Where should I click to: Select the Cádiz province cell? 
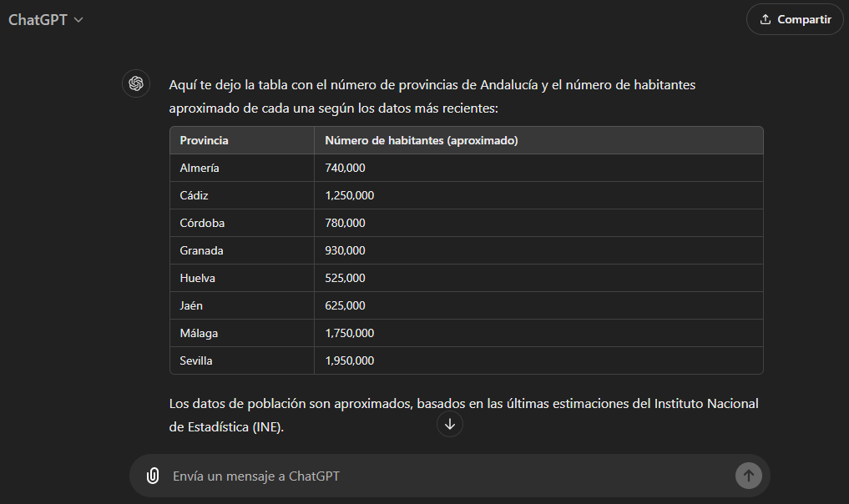click(194, 195)
